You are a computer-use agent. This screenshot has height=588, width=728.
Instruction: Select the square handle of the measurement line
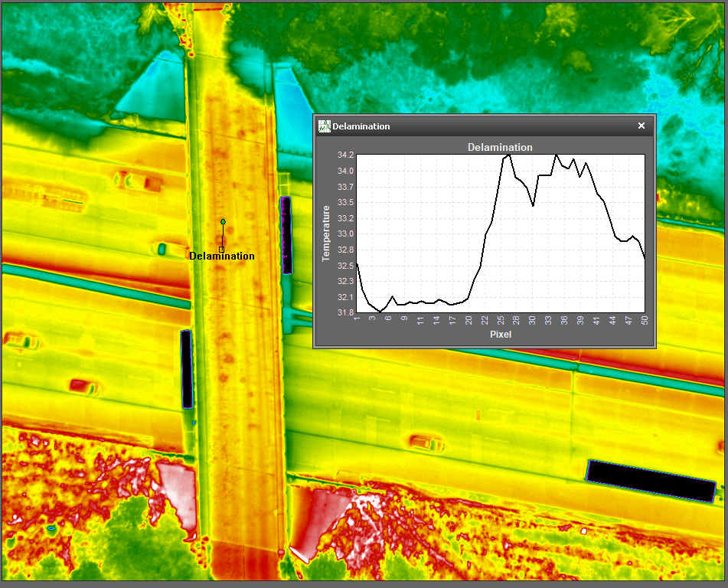coord(221,249)
